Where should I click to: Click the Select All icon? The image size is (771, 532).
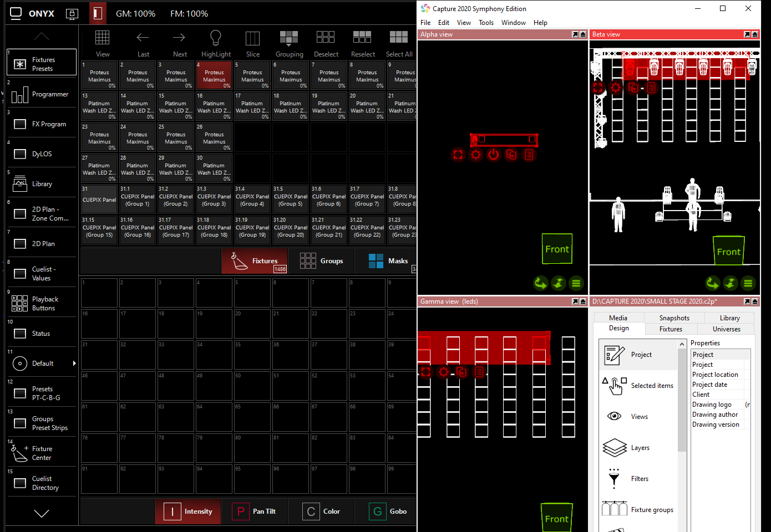click(399, 38)
